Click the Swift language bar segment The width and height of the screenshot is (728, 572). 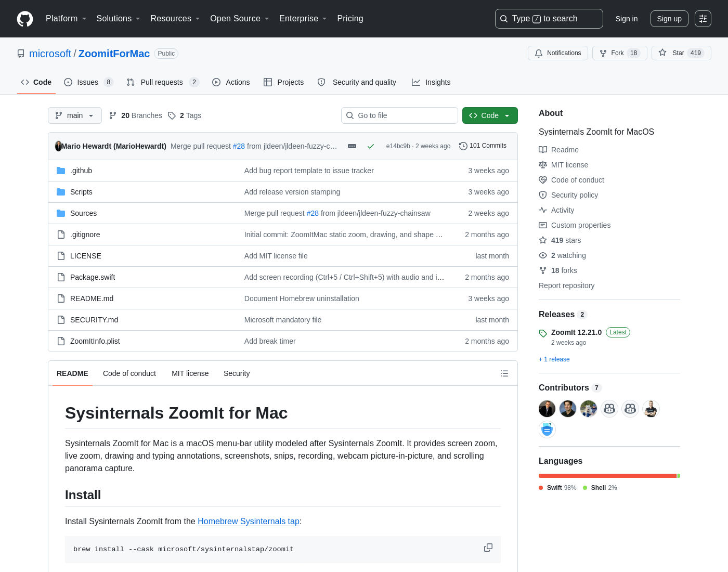coord(607,476)
